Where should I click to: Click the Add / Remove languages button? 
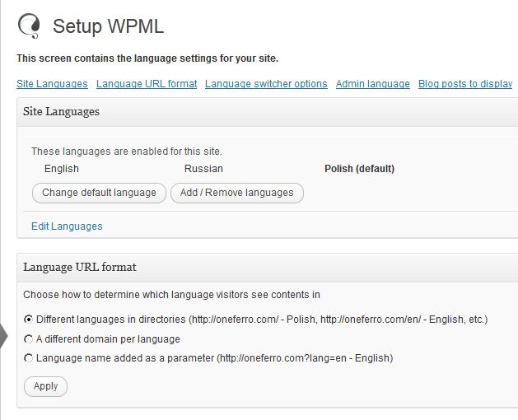coord(237,193)
